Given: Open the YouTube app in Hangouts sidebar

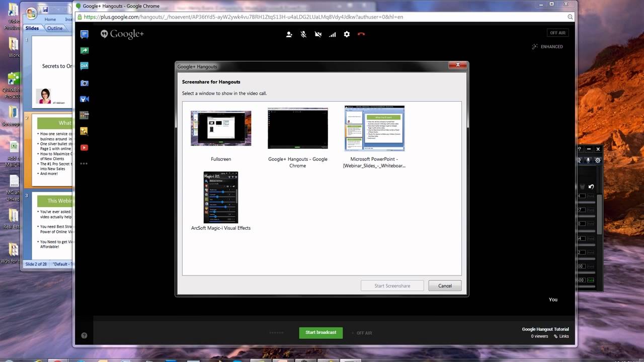Looking at the screenshot, I should [x=84, y=147].
